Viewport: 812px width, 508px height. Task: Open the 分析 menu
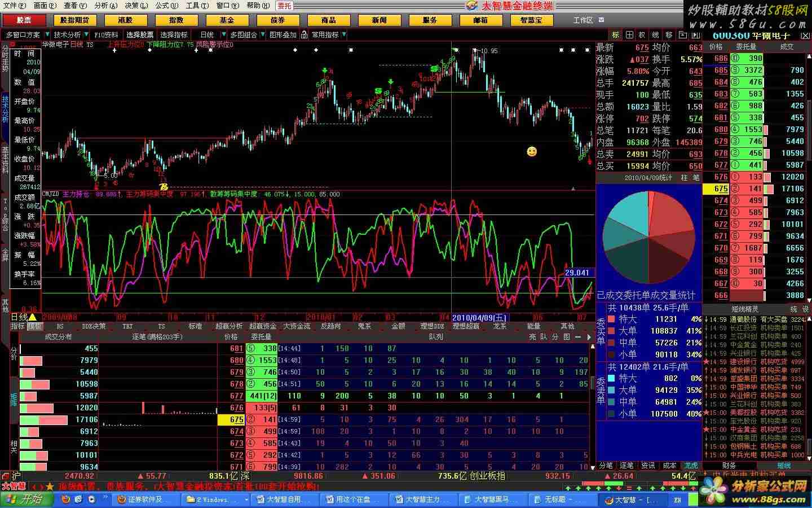[105, 6]
